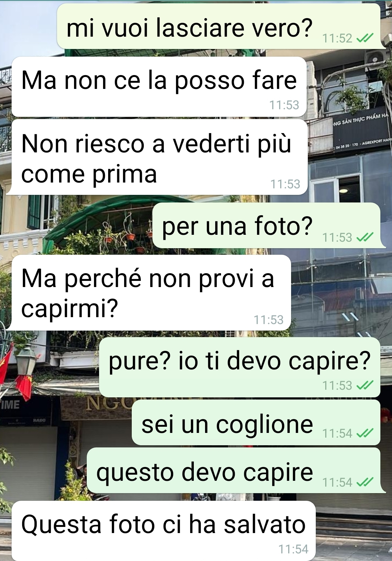Tap the 11:53 timestamp below 'capirmi?'
Viewport: 392px width, 561px height.
(x=269, y=320)
